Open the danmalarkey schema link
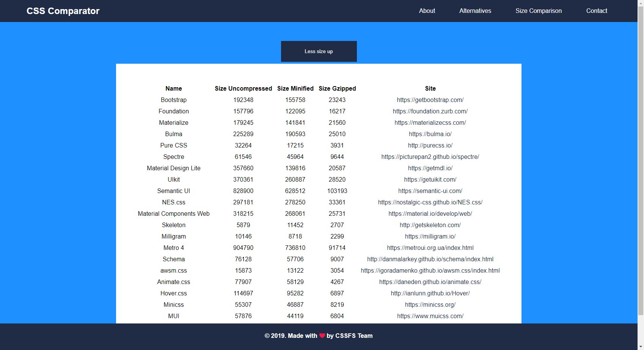644x350 pixels. pyautogui.click(x=430, y=259)
